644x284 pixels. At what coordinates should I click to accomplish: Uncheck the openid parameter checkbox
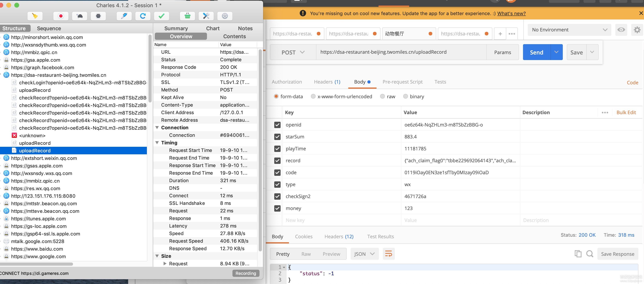[277, 125]
